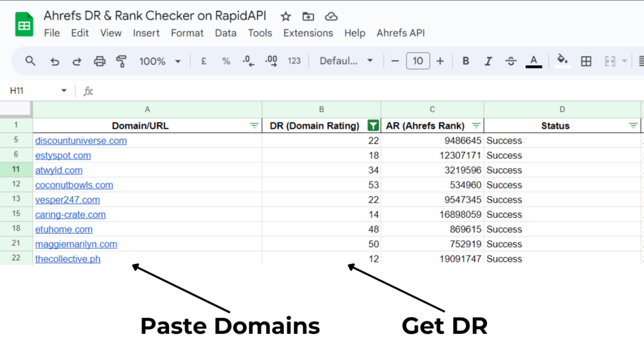644x362 pixels.
Task: Increase decimal places
Action: (x=271, y=61)
